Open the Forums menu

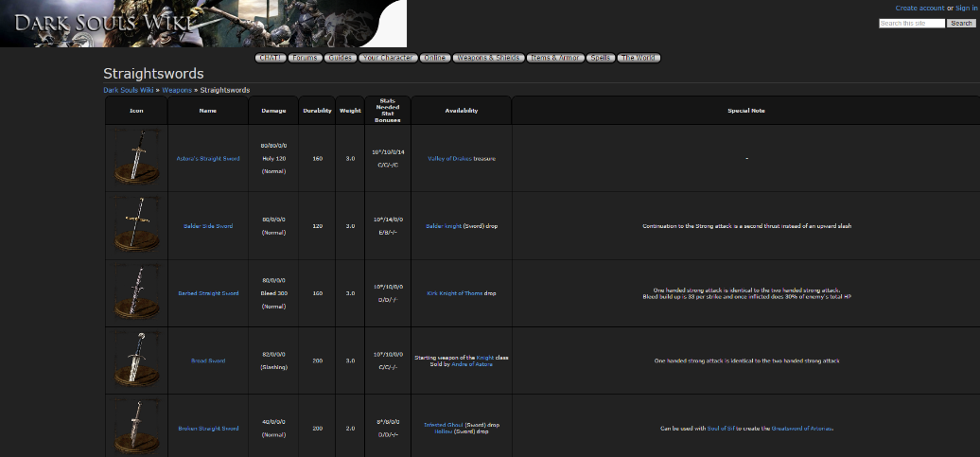(x=306, y=58)
